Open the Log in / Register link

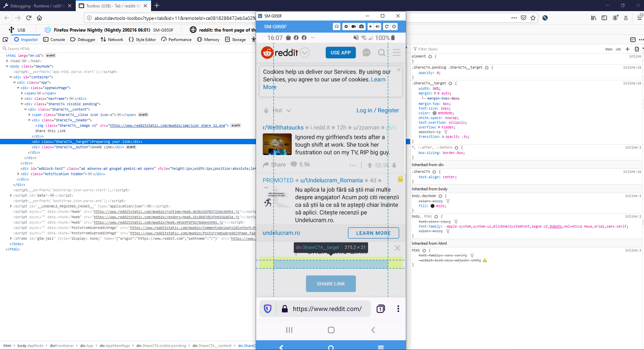[x=377, y=110]
